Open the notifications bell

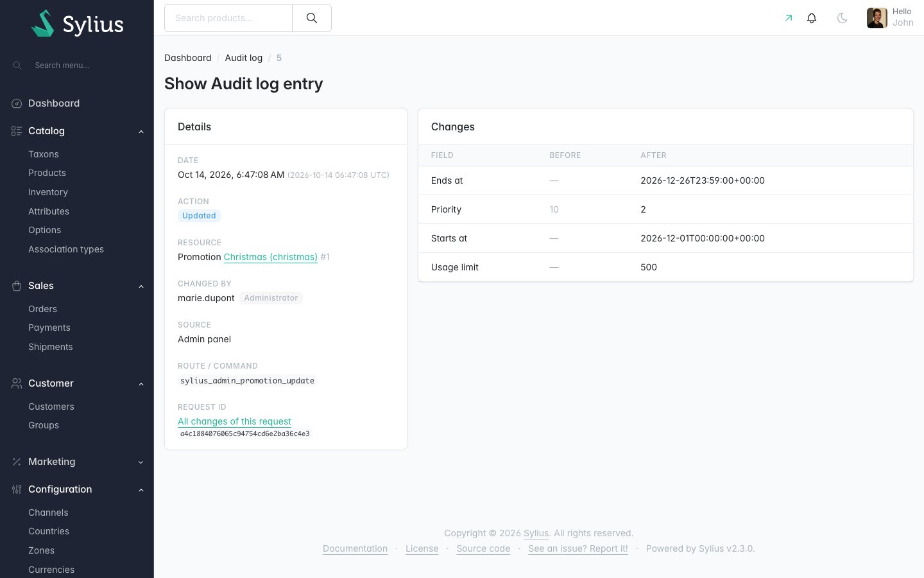(812, 18)
